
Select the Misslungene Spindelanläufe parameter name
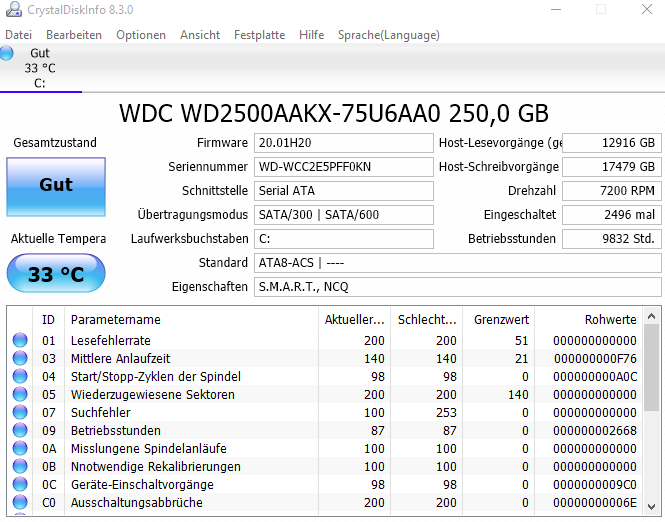[x=148, y=449]
